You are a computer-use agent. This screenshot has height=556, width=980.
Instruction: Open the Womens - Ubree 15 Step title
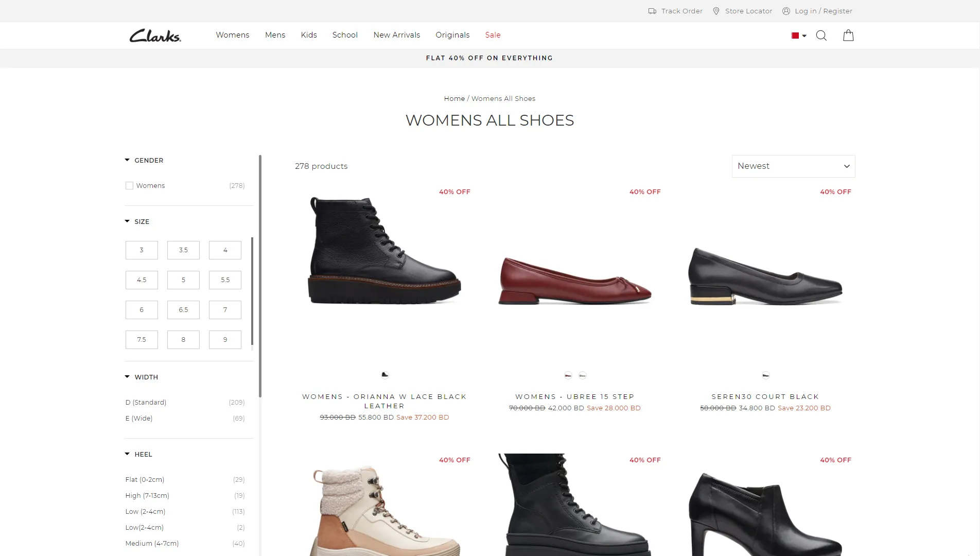coord(575,396)
